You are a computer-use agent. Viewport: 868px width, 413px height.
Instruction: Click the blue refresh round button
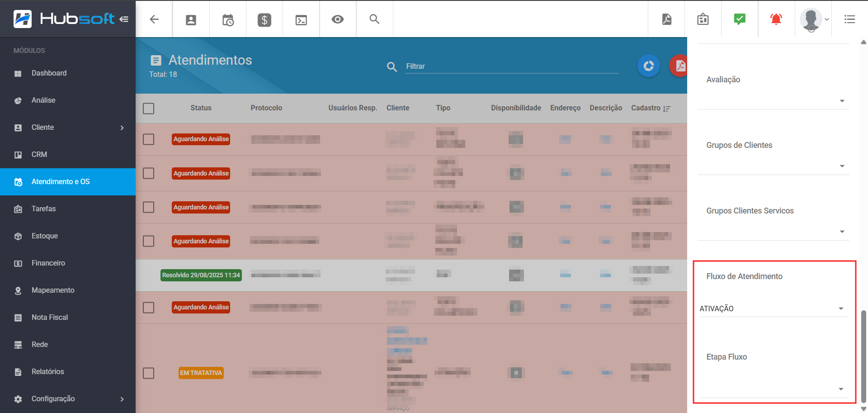click(x=648, y=66)
